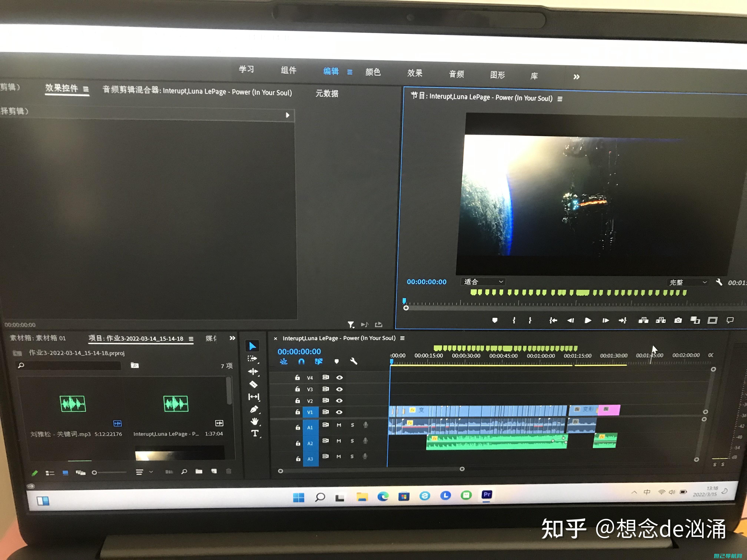This screenshot has width=747, height=560.
Task: Toggle safe margins in Program monitor
Action: tap(713, 320)
